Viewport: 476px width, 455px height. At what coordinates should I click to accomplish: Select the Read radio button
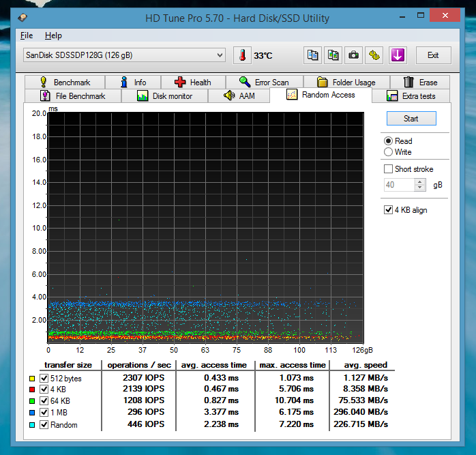[x=388, y=141]
